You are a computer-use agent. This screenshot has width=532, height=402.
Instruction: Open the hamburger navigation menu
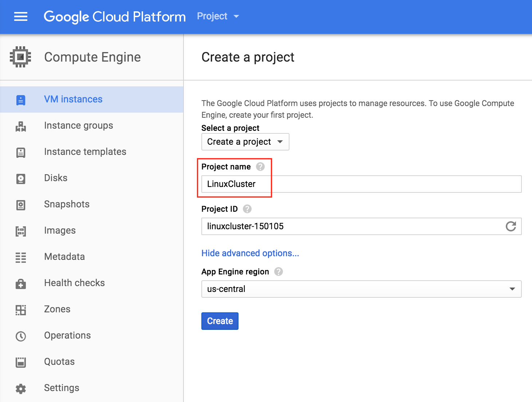click(x=21, y=16)
